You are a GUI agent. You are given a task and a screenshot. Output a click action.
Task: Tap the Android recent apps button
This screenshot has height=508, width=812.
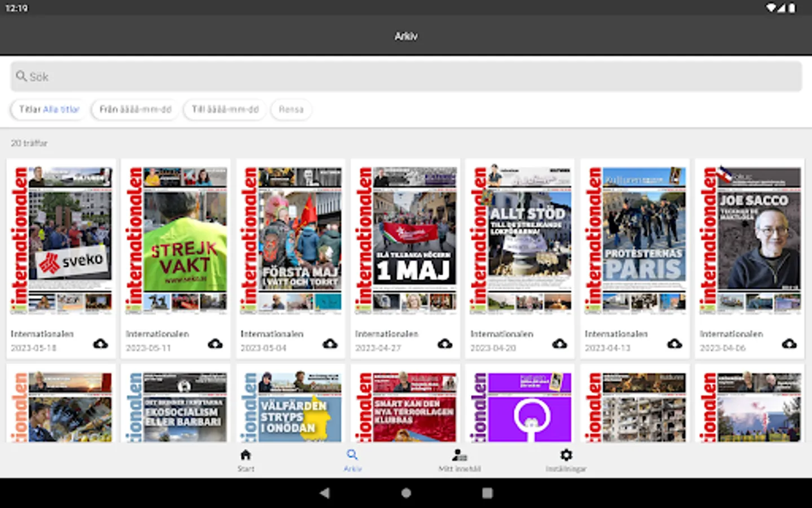[x=488, y=493]
